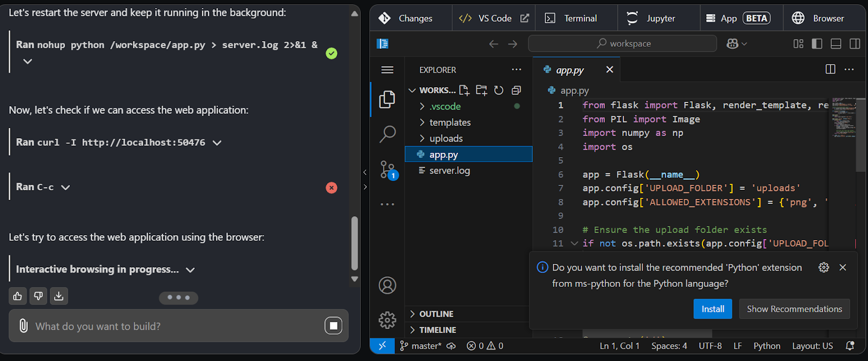This screenshot has height=361, width=868.
Task: Click the master* branch in status bar
Action: pyautogui.click(x=420, y=346)
